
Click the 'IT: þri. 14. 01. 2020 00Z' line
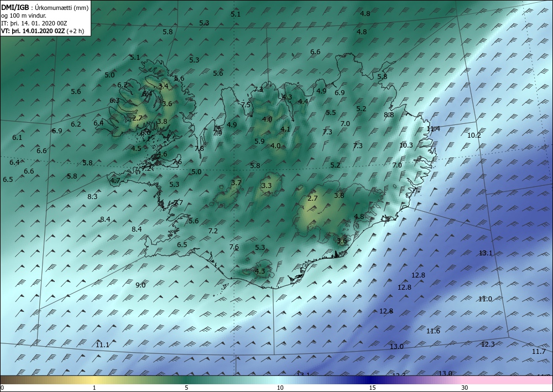[x=34, y=23]
